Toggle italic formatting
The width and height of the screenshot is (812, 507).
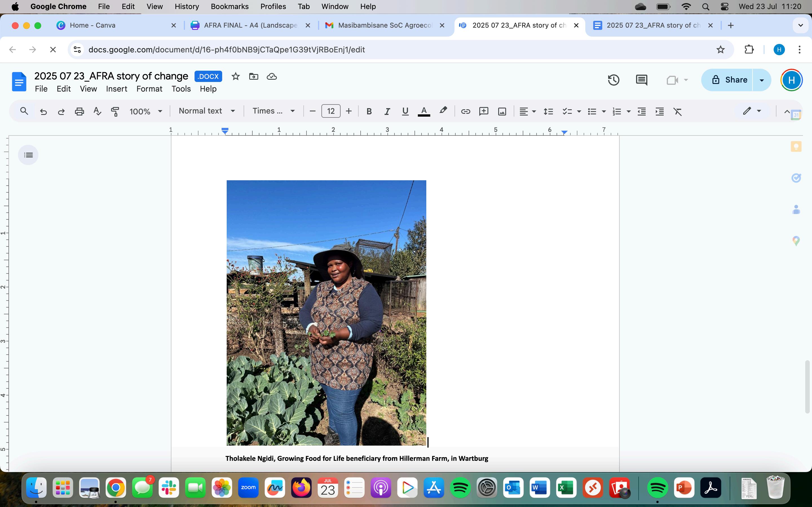pos(387,111)
